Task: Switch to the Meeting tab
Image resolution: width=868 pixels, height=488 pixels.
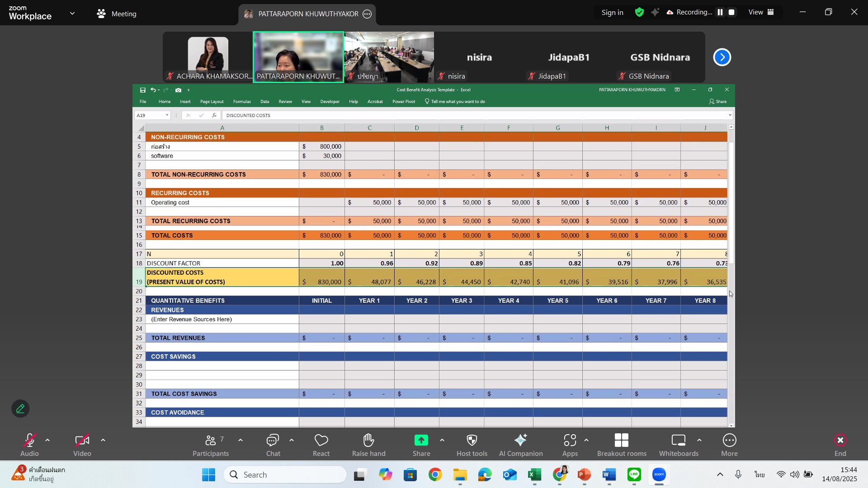Action: tap(117, 14)
